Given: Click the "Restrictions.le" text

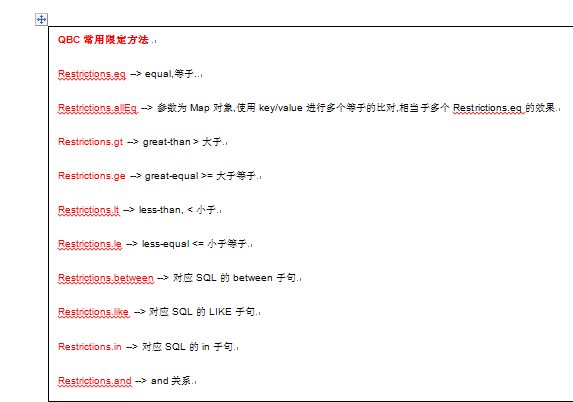Looking at the screenshot, I should pos(90,244).
